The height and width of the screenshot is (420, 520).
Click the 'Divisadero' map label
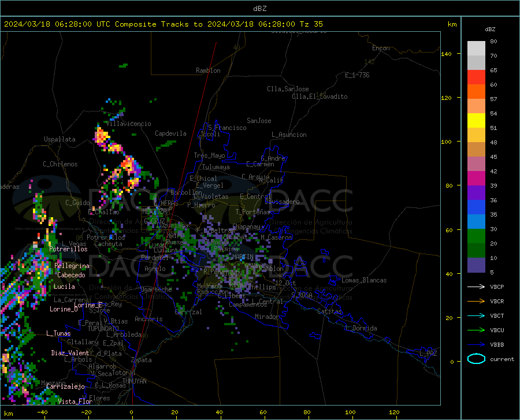coord(282,202)
